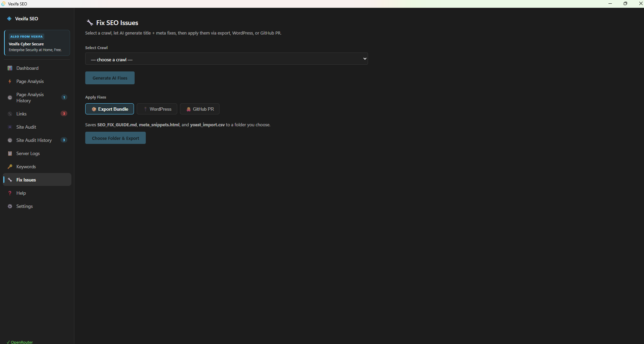The width and height of the screenshot is (644, 344).
Task: Click the Apply Fixes label
Action: click(x=96, y=97)
